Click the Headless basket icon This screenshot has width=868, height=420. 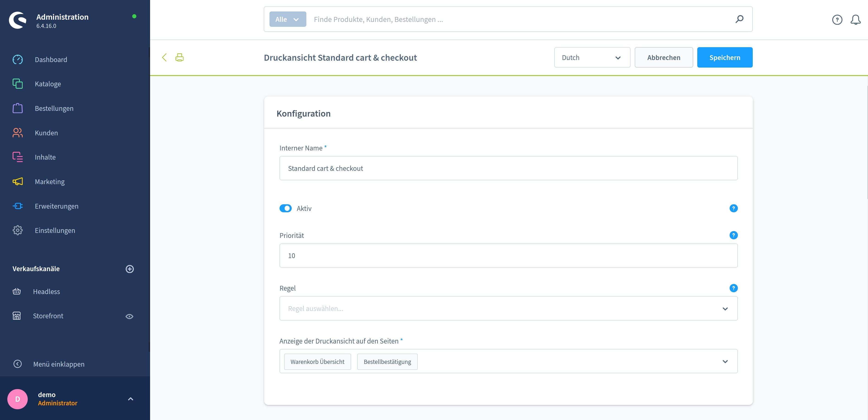click(x=16, y=291)
